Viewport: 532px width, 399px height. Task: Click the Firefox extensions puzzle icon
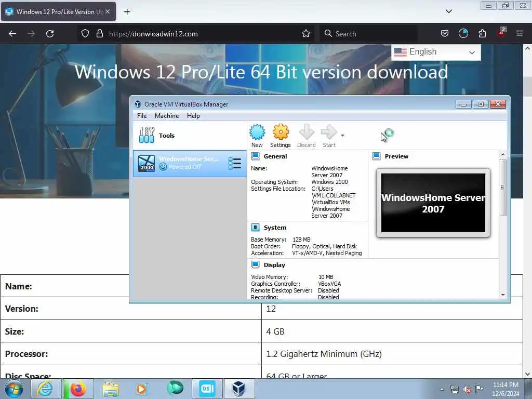(x=482, y=34)
